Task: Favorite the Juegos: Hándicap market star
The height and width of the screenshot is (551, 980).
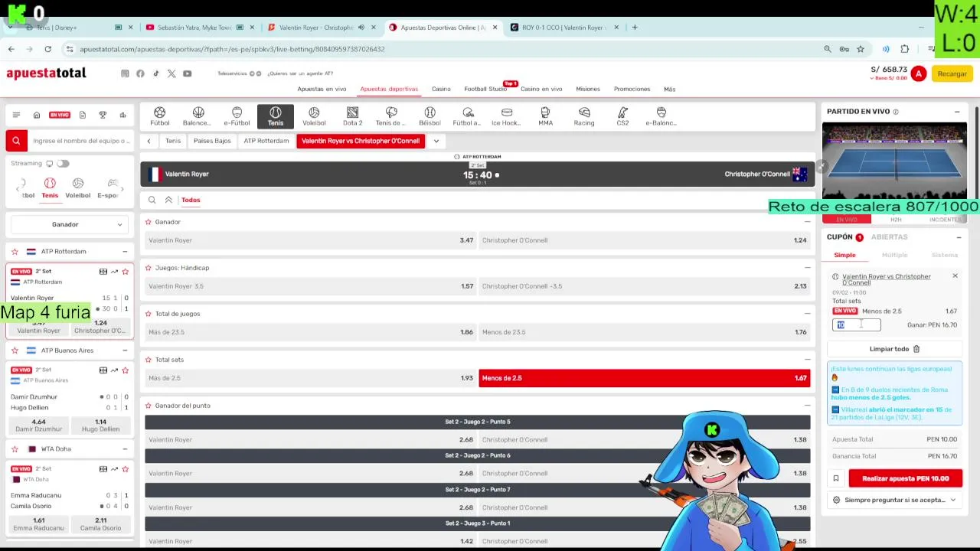Action: pyautogui.click(x=149, y=268)
